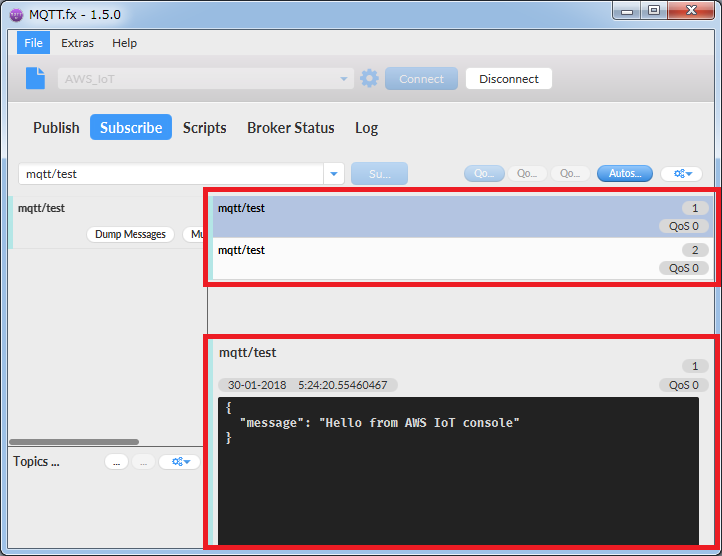The height and width of the screenshot is (556, 722).
Task: Expand the AWS_IoT connection profile dropdown
Action: 343,79
